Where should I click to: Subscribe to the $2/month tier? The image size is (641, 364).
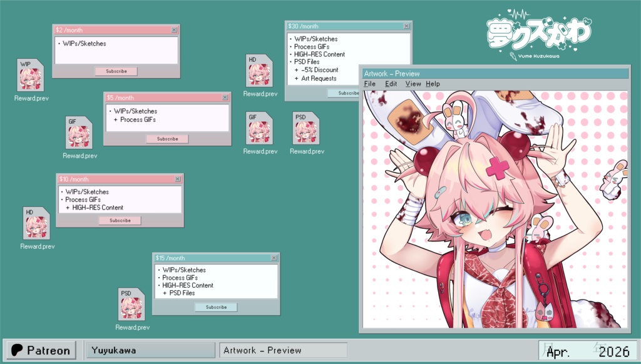116,71
